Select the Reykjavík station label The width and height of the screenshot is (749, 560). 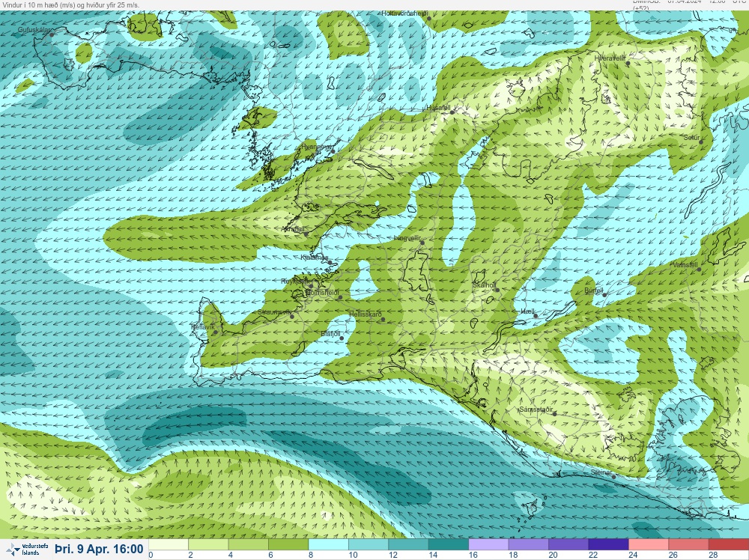pos(294,281)
